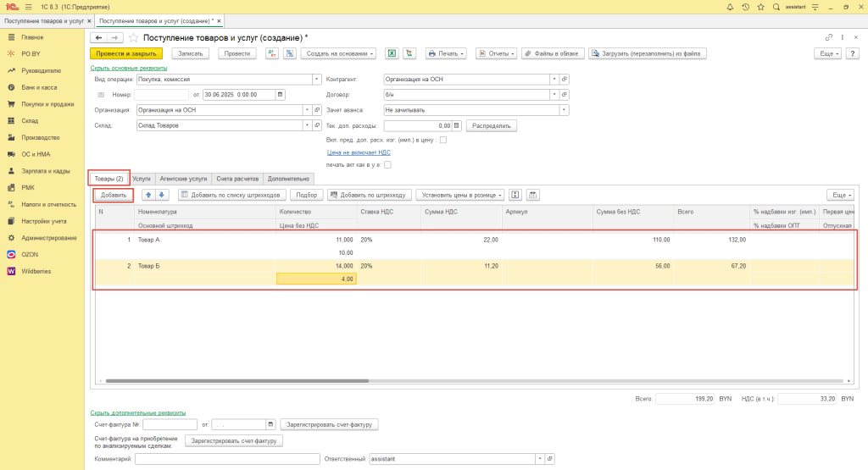868x470 pixels.
Task: Expand Организация dropdown arrow
Action: coord(307,110)
